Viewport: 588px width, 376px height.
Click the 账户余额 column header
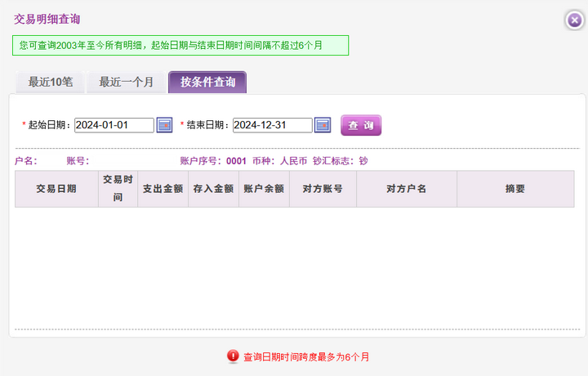click(263, 189)
